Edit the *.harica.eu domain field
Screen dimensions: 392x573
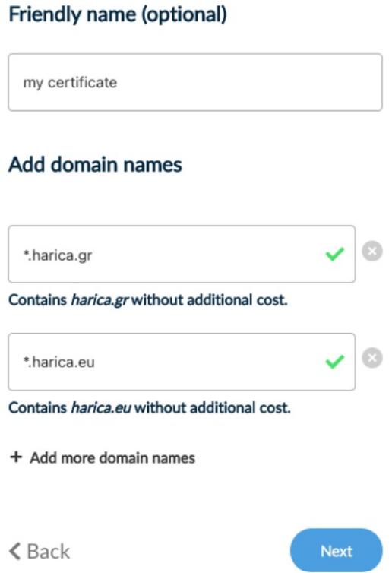point(182,362)
